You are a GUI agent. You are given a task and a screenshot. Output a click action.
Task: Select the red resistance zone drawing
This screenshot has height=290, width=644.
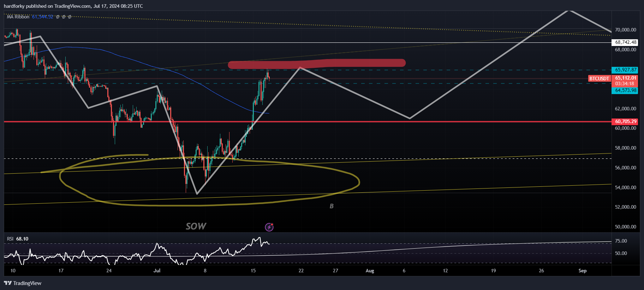(x=317, y=64)
